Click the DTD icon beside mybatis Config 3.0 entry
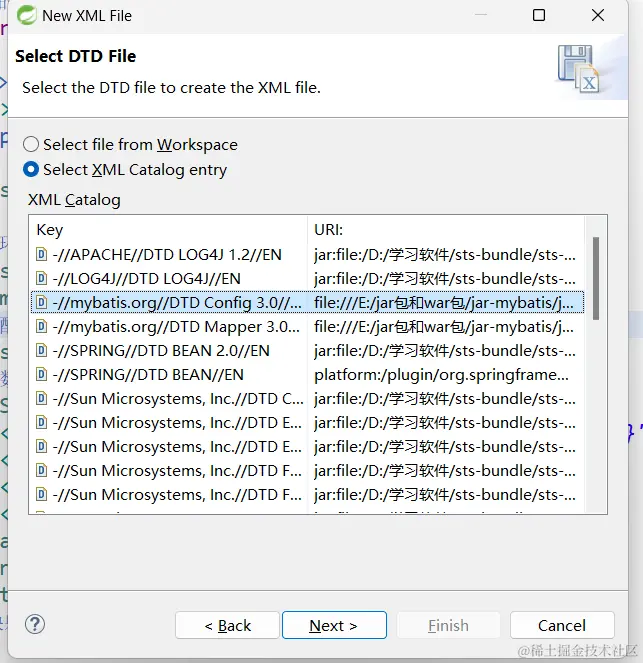The width and height of the screenshot is (643, 663). pyautogui.click(x=41, y=302)
